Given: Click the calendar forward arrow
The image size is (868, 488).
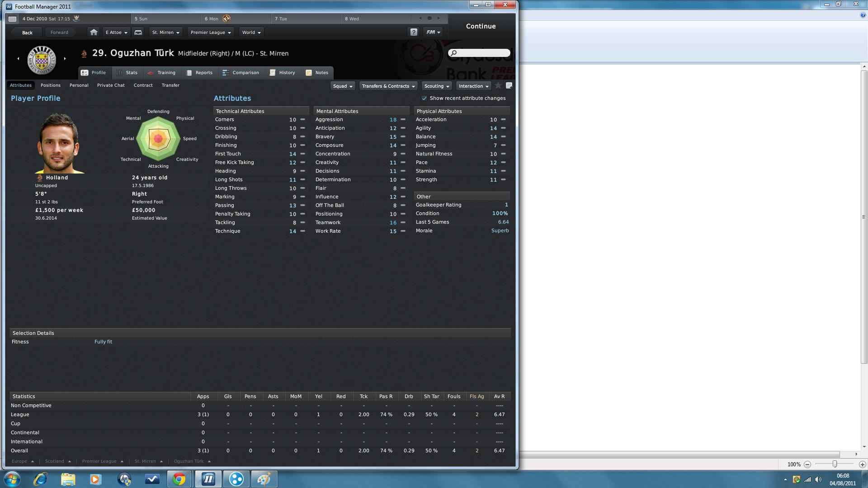Looking at the screenshot, I should (x=439, y=19).
